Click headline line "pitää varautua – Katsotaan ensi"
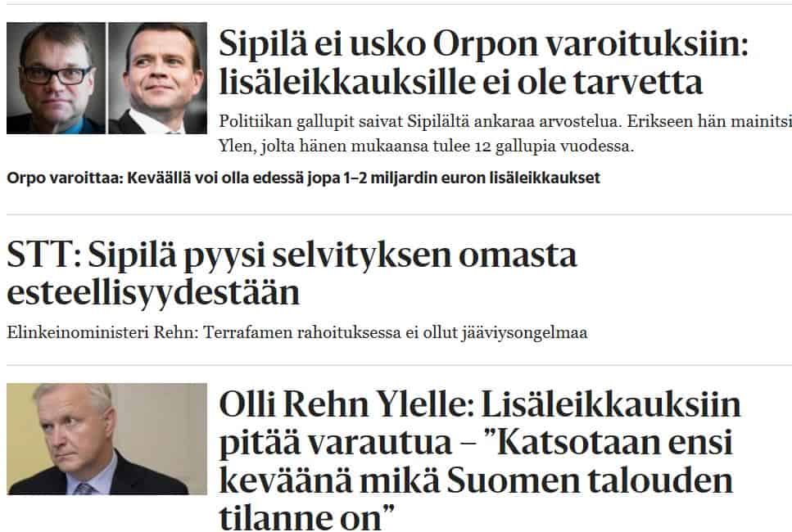 click(475, 443)
